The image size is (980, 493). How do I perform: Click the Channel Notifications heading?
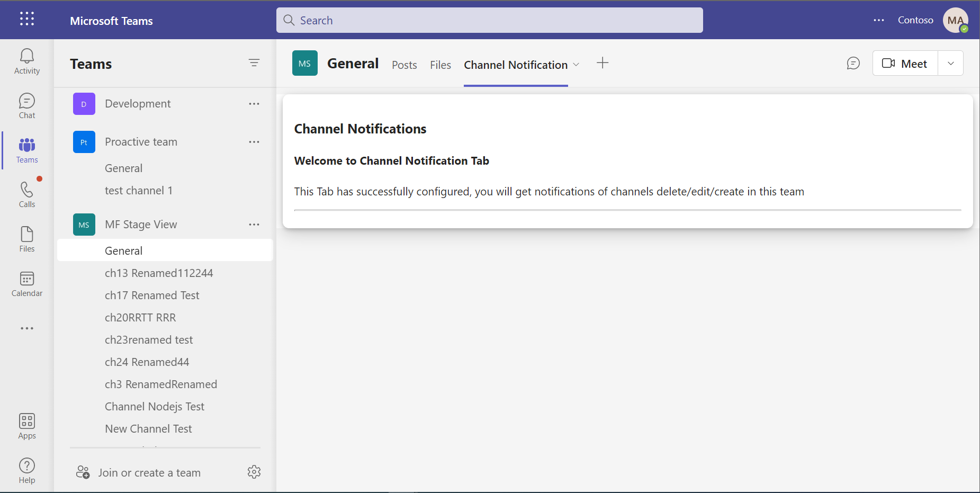(x=360, y=129)
